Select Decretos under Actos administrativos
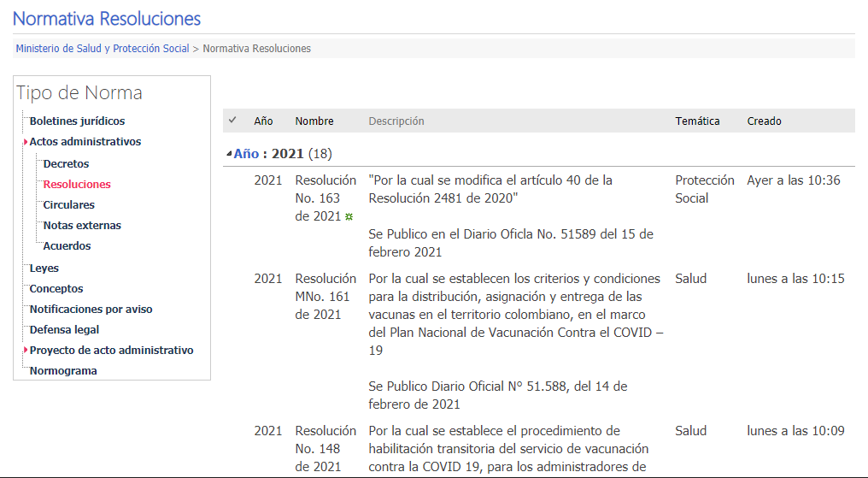 pos(66,164)
